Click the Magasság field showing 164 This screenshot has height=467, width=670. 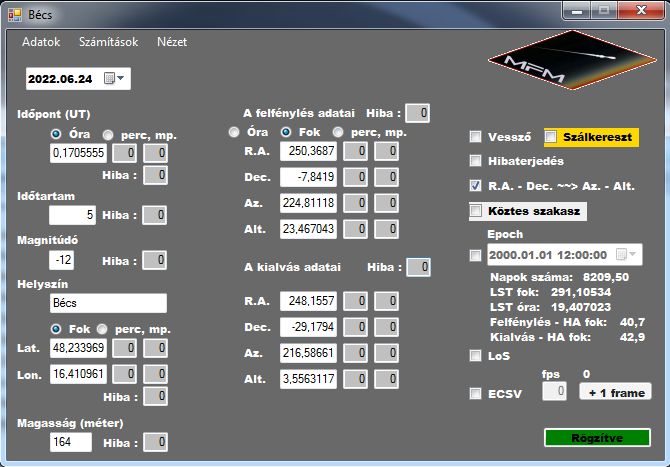point(71,442)
